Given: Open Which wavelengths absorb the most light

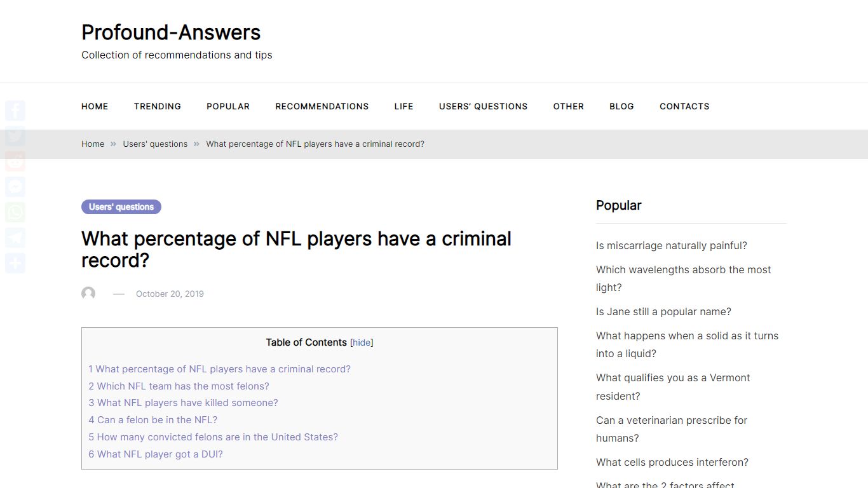Looking at the screenshot, I should click(x=683, y=278).
